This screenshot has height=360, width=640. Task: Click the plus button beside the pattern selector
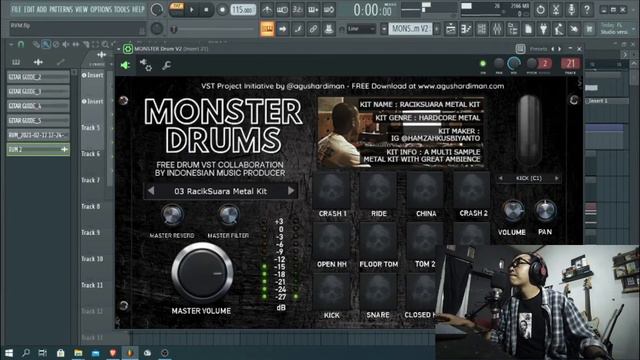click(x=437, y=29)
